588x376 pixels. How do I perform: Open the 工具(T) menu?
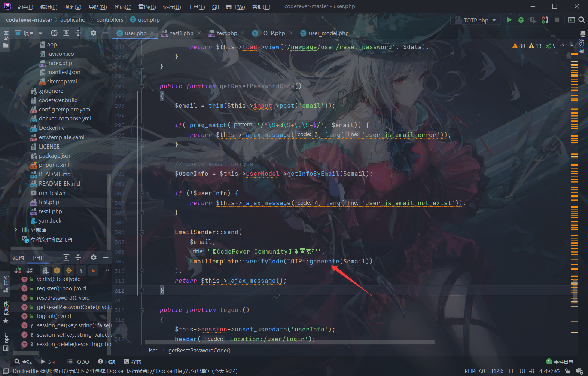tap(196, 7)
